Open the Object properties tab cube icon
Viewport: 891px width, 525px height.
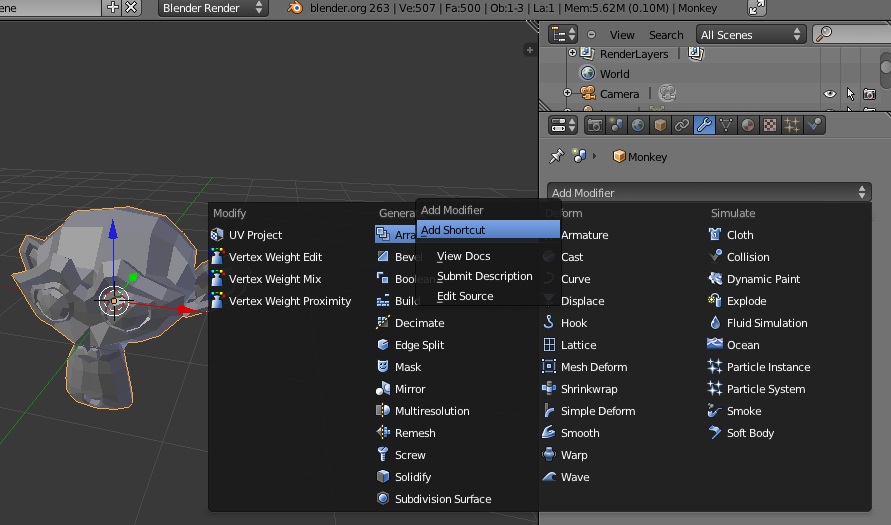point(660,125)
